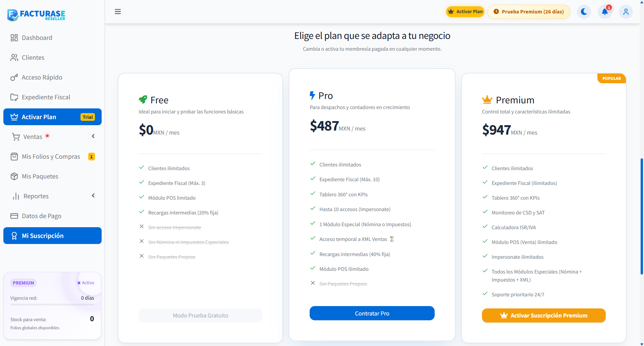Click "Soporte prioritario 24/7" feature text
644x346 pixels.
(x=518, y=295)
